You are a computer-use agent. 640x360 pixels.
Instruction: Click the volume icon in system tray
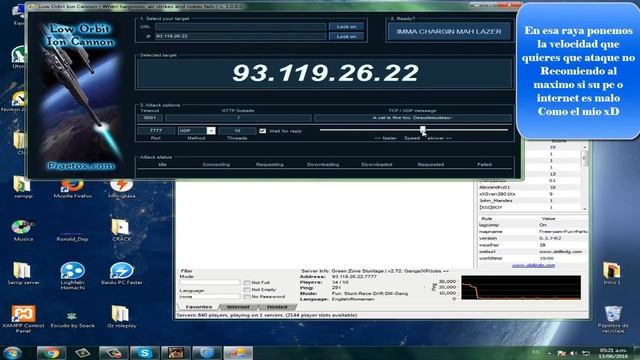[573, 353]
